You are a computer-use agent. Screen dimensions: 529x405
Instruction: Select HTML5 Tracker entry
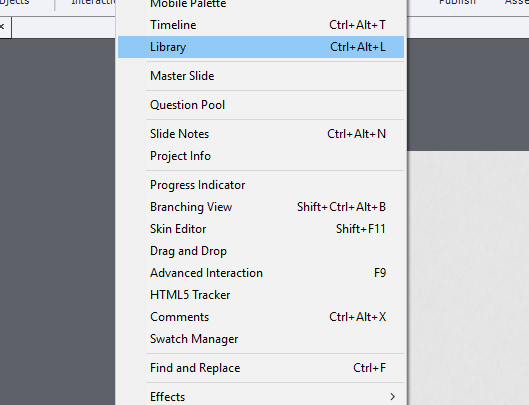[x=261, y=295]
